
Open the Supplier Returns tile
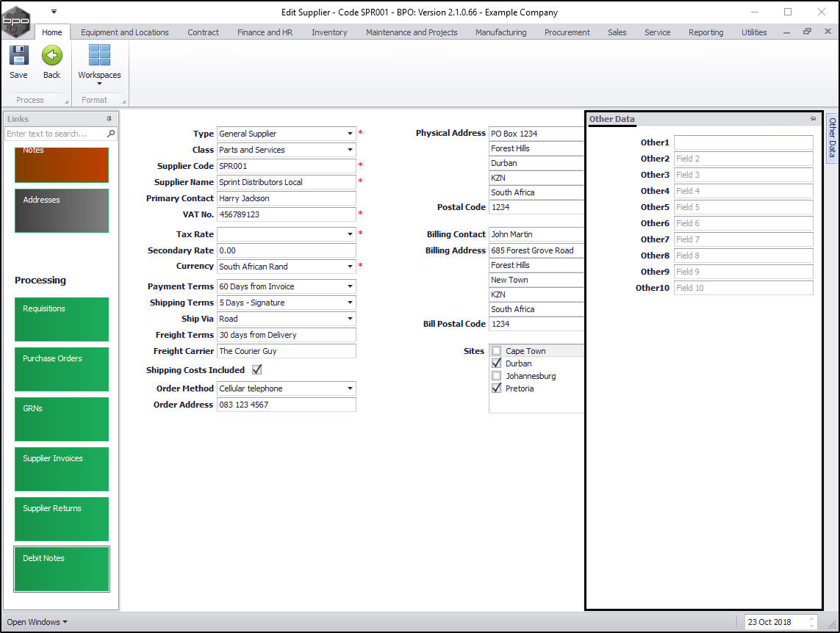pos(62,519)
